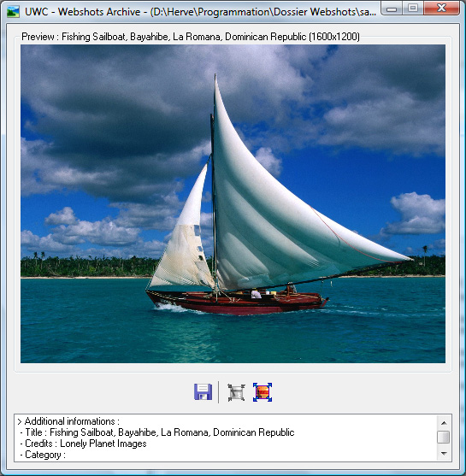Click the scroll up arrow in info box
The width and height of the screenshot is (466, 476).
tap(444, 422)
